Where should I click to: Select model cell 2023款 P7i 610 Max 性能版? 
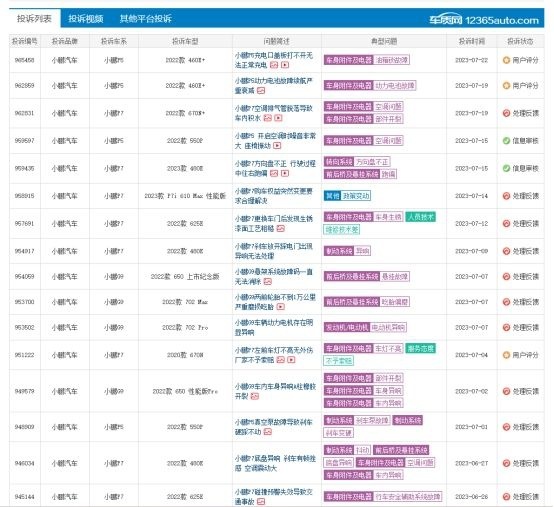coord(185,196)
